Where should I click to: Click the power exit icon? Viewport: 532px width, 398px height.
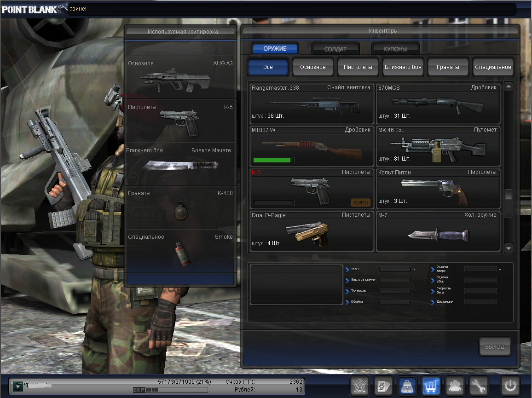pyautogui.click(x=510, y=386)
